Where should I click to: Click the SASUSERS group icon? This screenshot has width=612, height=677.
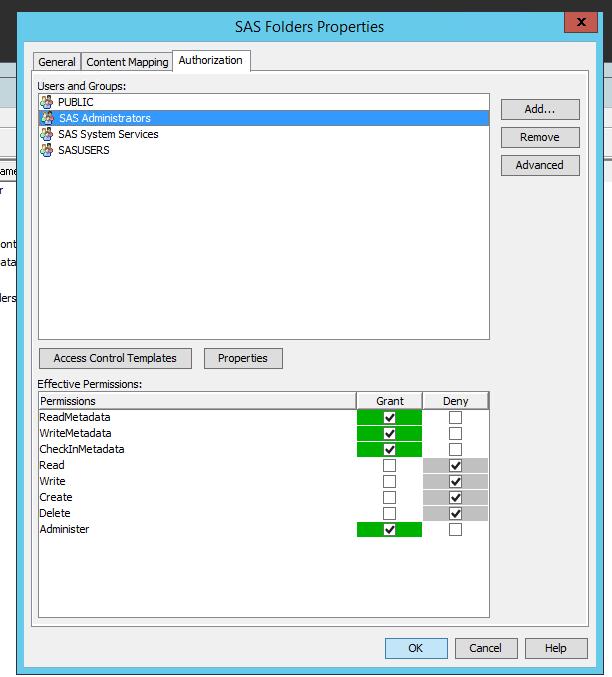click(x=47, y=150)
